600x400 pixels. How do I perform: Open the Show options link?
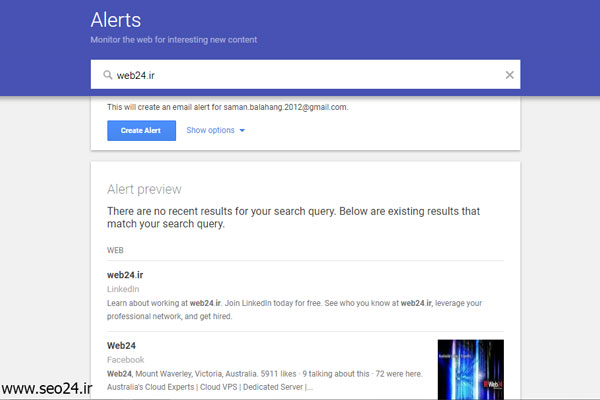pyautogui.click(x=210, y=130)
